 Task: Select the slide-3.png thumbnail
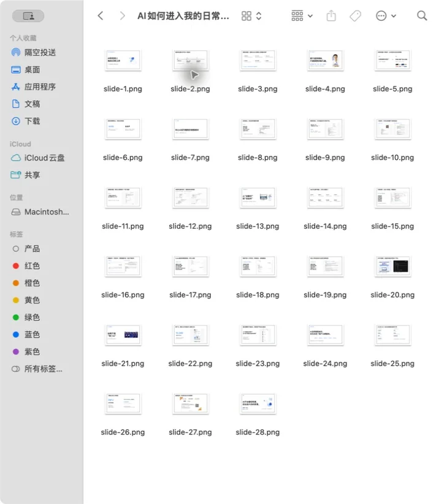(258, 60)
